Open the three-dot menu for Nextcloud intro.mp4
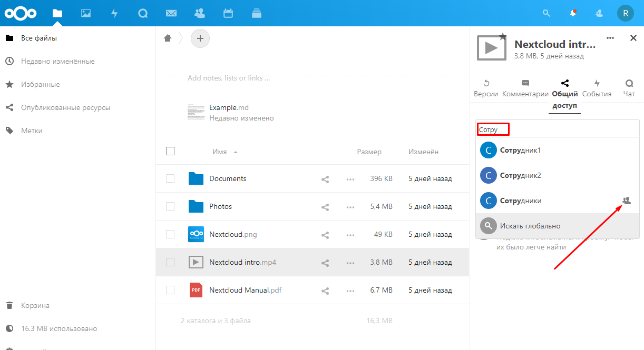This screenshot has height=350, width=644. point(350,263)
